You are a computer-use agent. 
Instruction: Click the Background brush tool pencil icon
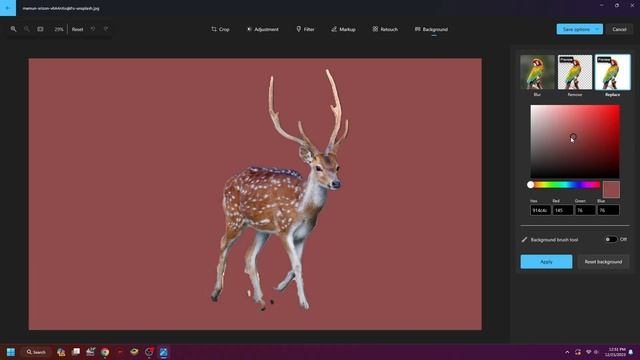[x=524, y=240]
